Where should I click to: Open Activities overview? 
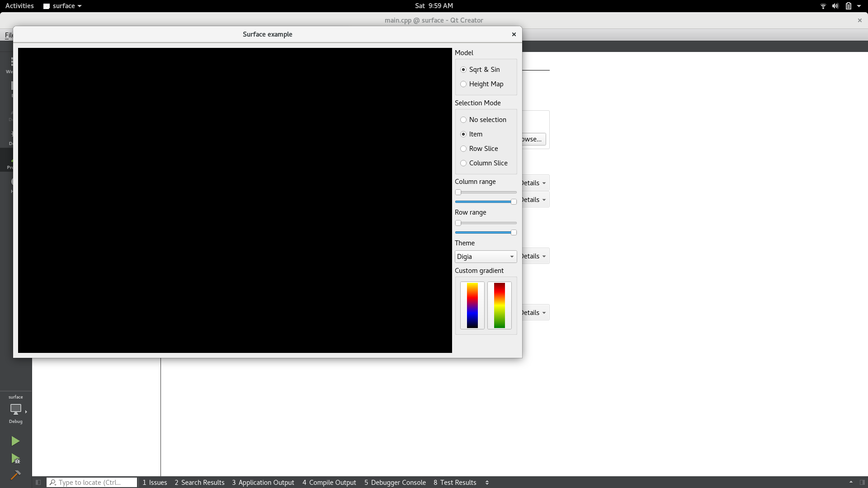(19, 6)
